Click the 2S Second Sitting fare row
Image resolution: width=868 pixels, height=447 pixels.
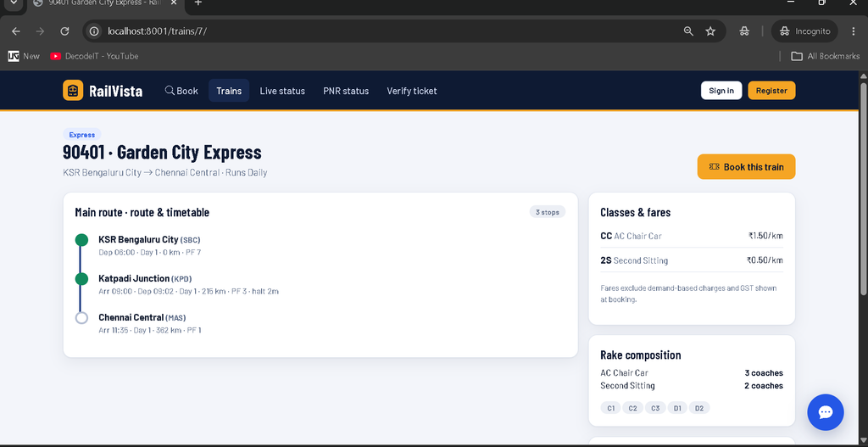pyautogui.click(x=692, y=260)
